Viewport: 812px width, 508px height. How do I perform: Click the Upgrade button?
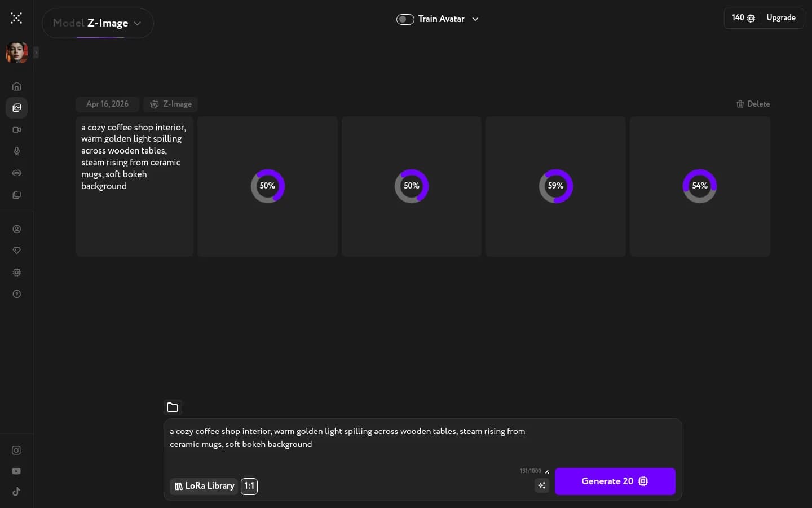[x=781, y=18]
